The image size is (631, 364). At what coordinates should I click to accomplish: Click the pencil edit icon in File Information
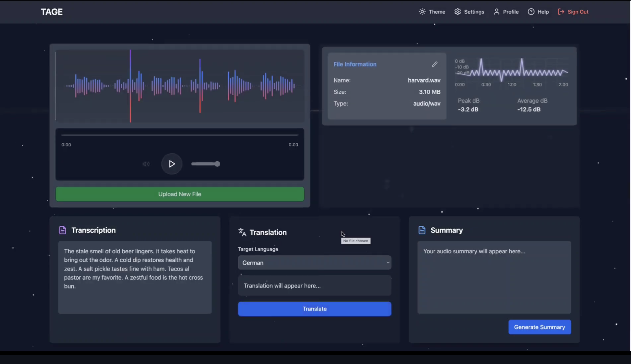pos(435,64)
